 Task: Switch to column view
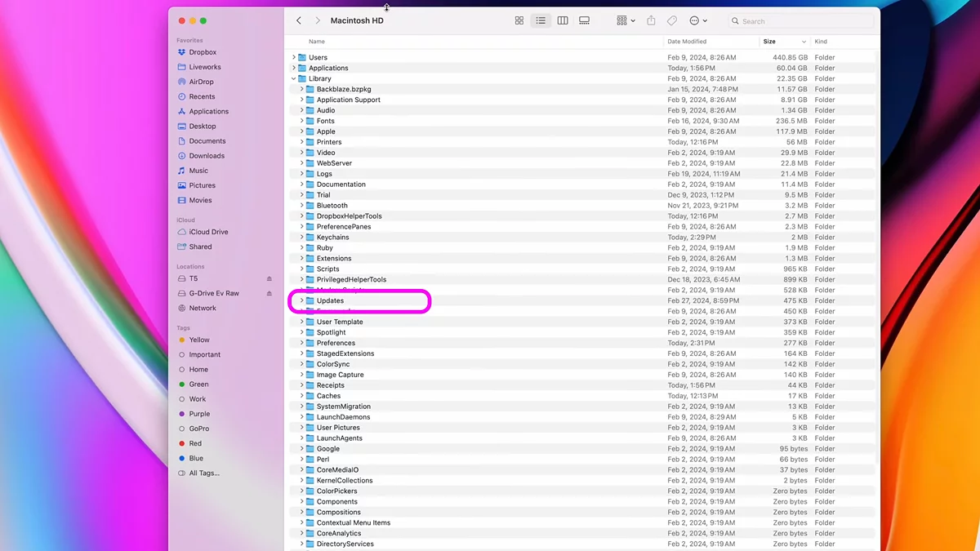pos(563,20)
